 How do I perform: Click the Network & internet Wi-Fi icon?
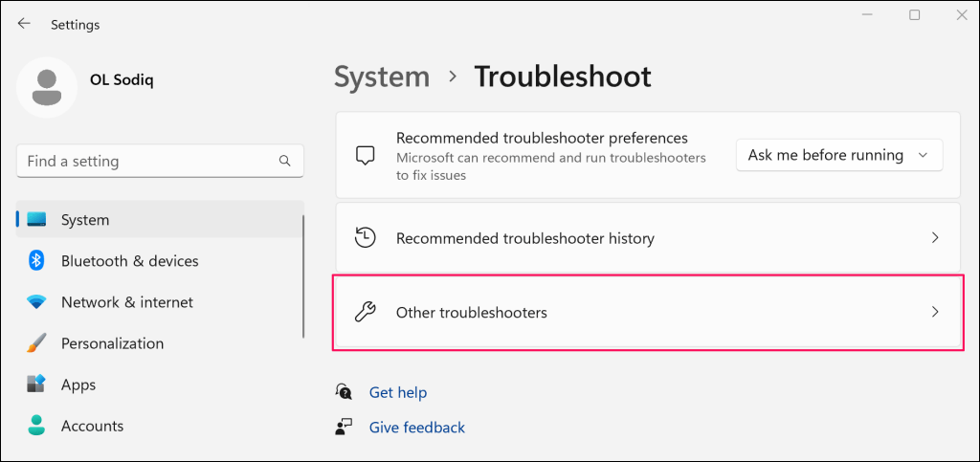[x=36, y=302]
